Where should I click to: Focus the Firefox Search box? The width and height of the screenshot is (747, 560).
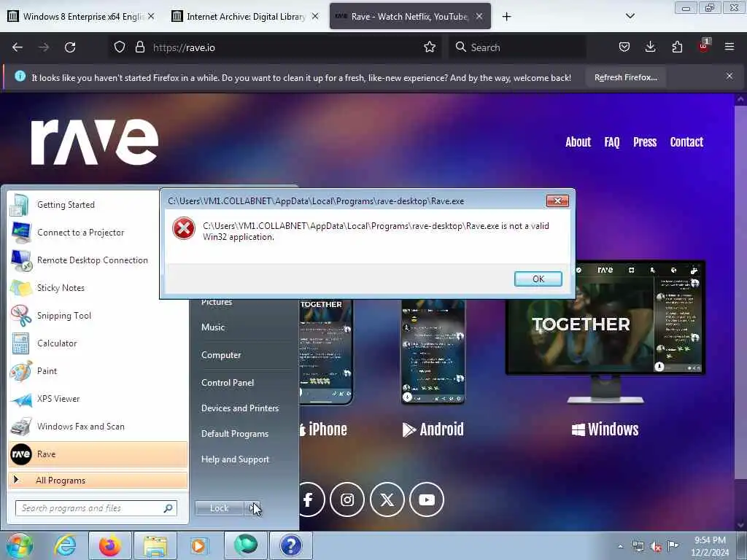coord(517,47)
